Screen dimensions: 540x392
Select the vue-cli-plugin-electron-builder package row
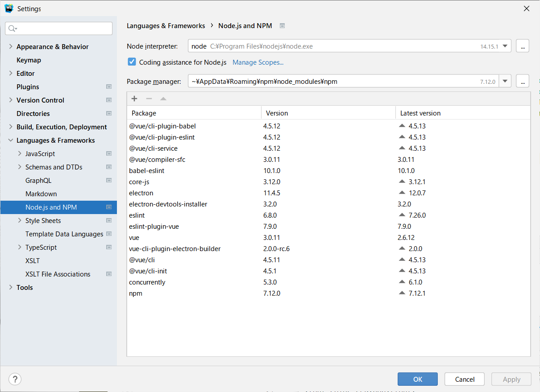329,248
